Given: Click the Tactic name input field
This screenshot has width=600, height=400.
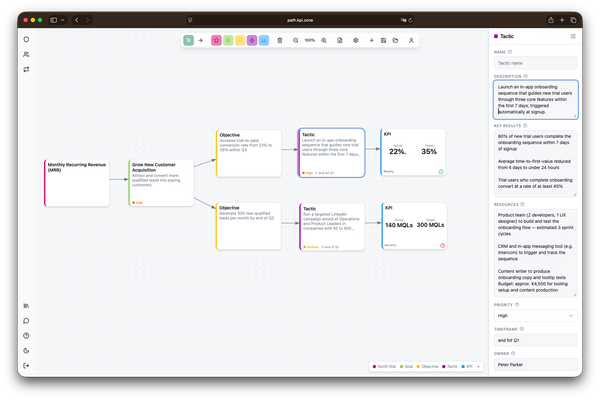Looking at the screenshot, I should tap(535, 62).
